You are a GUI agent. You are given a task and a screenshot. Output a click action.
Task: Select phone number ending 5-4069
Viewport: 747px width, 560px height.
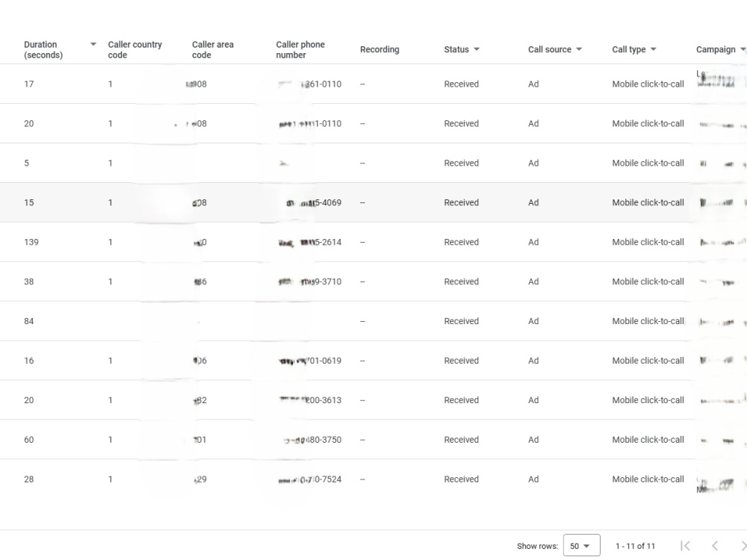[314, 203]
